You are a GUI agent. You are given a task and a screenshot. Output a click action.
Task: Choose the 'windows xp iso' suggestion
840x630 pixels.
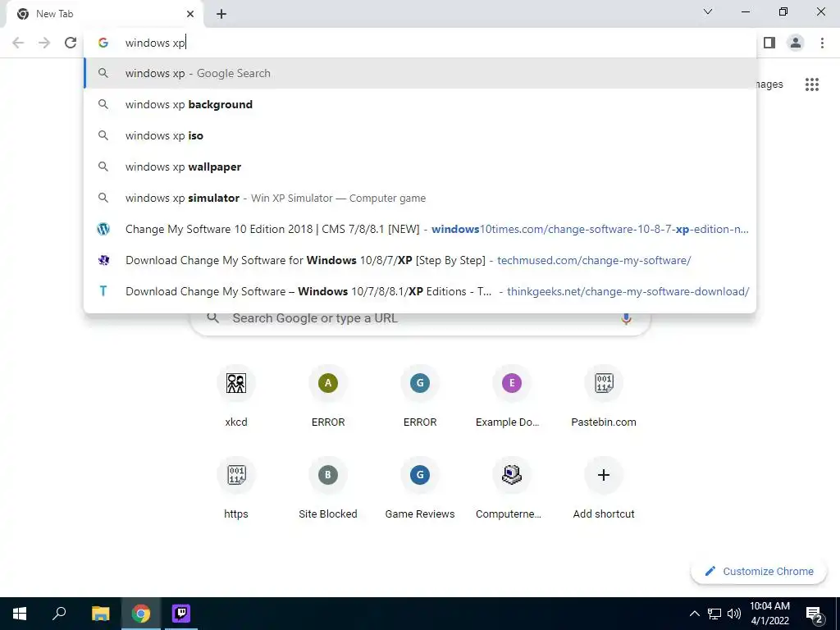(420, 135)
